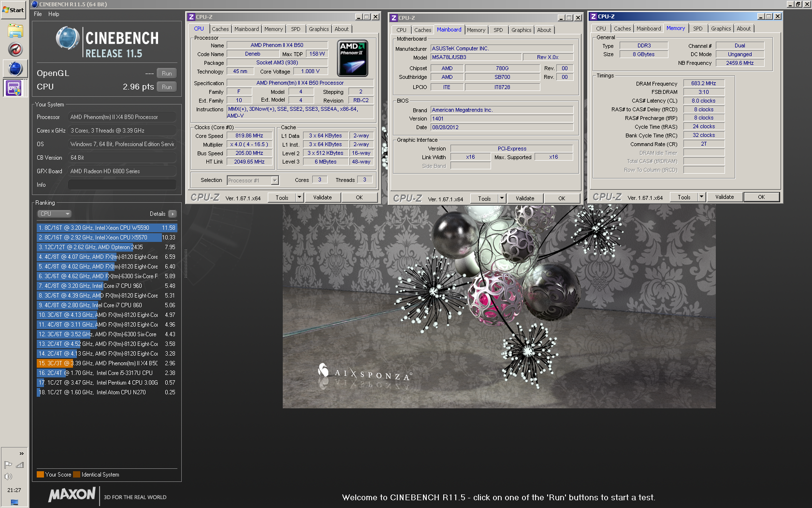Screen dimensions: 812x508
Task: Open Memory tab in first CPU-Z window
Action: coord(273,29)
